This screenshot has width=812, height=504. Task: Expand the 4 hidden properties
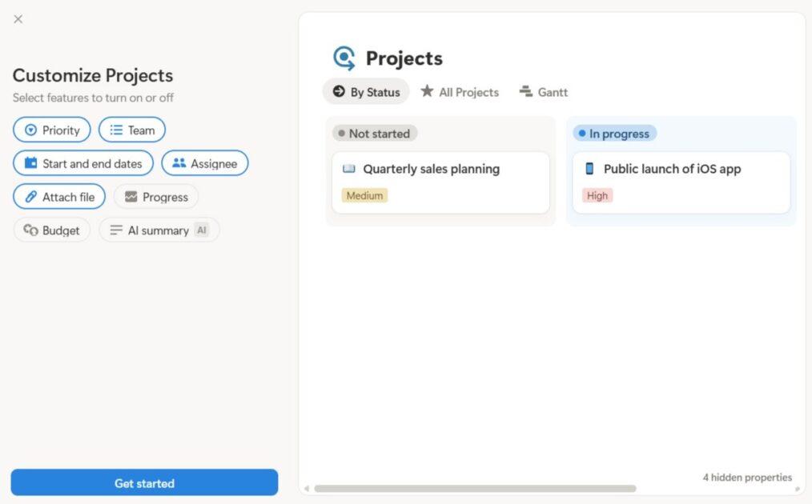click(747, 477)
